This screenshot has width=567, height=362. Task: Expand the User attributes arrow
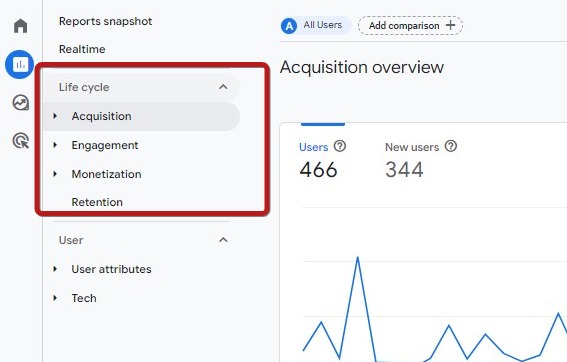pos(55,269)
